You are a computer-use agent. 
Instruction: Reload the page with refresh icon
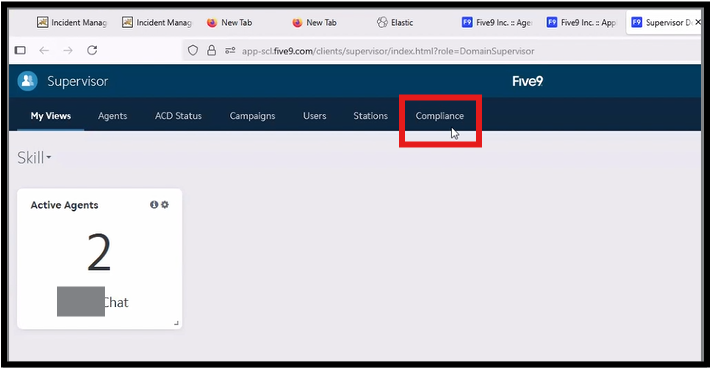click(92, 50)
